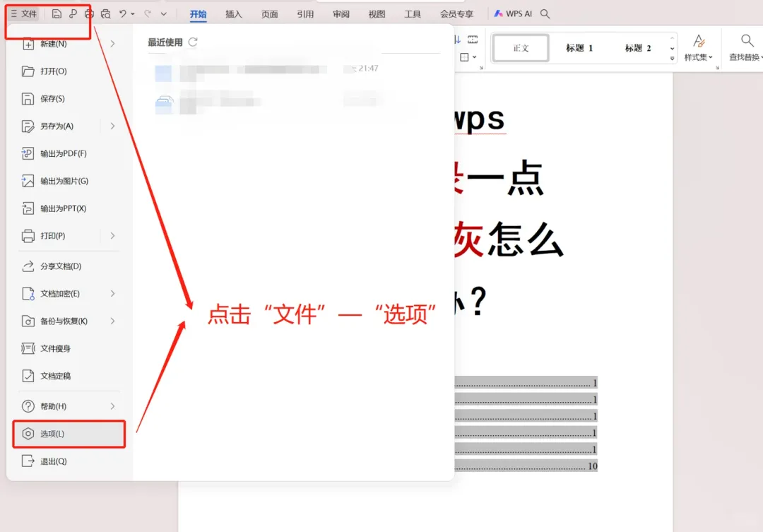The width and height of the screenshot is (763, 532).
Task: Open the 会员专享 tab
Action: point(456,14)
